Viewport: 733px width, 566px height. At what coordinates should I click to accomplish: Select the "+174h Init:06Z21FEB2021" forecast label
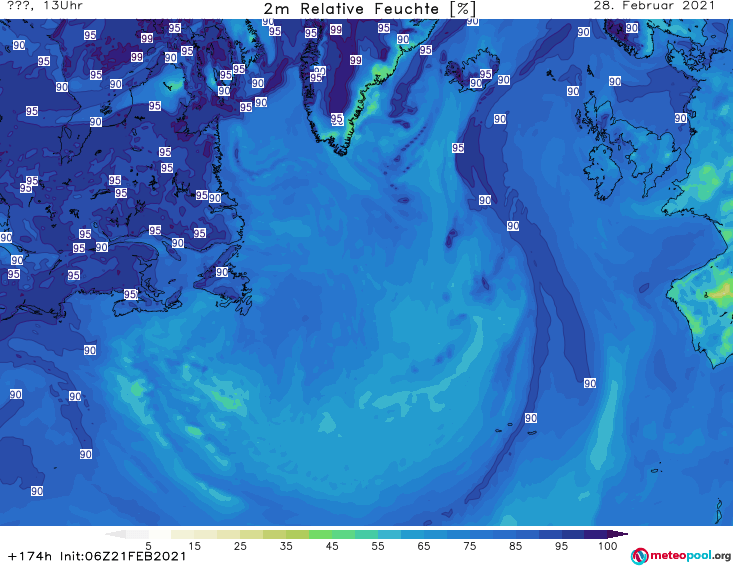pos(97,556)
